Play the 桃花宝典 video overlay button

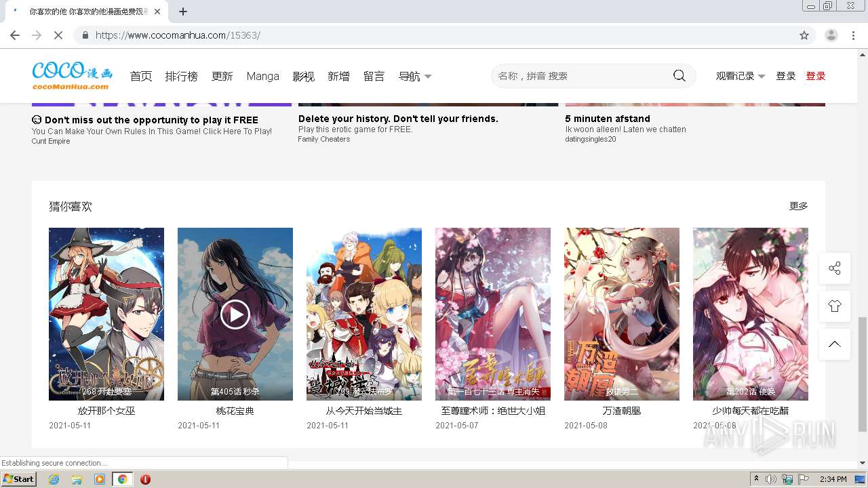(235, 314)
